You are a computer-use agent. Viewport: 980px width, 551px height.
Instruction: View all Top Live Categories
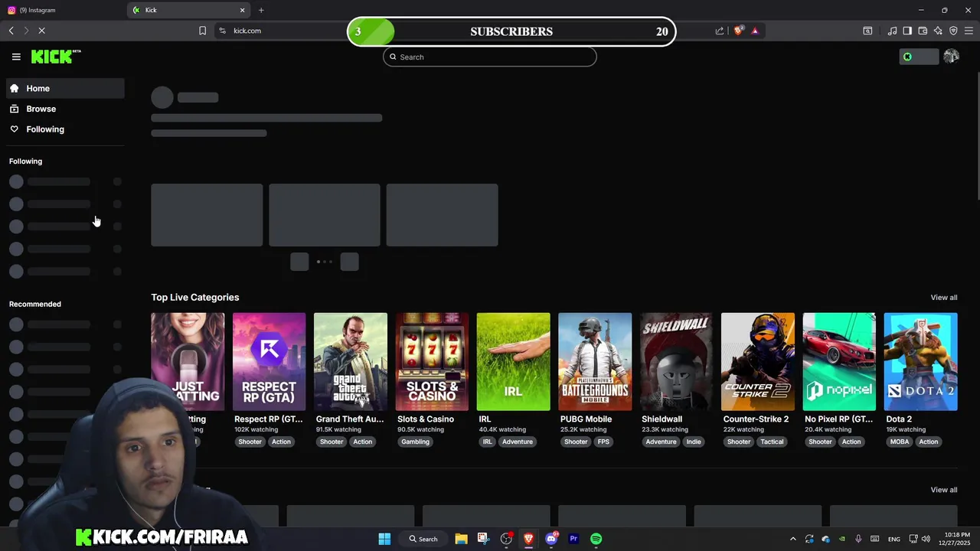943,298
